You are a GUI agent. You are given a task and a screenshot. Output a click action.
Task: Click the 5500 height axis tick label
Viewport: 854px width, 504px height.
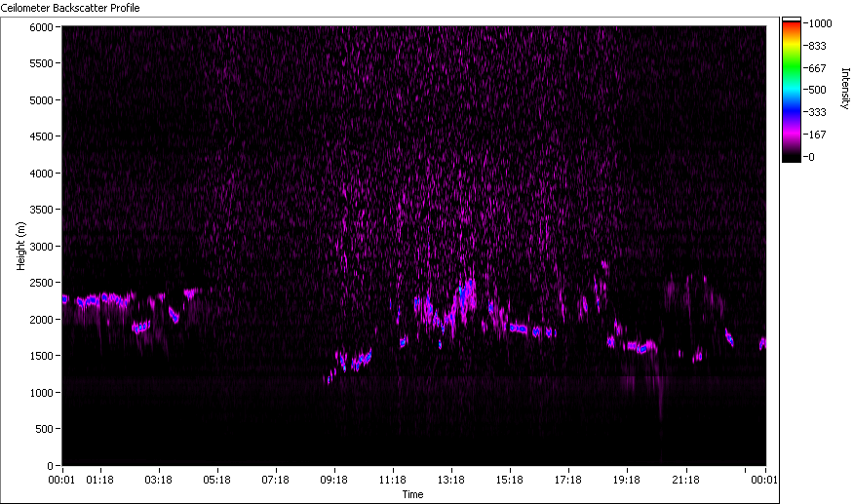(x=41, y=63)
